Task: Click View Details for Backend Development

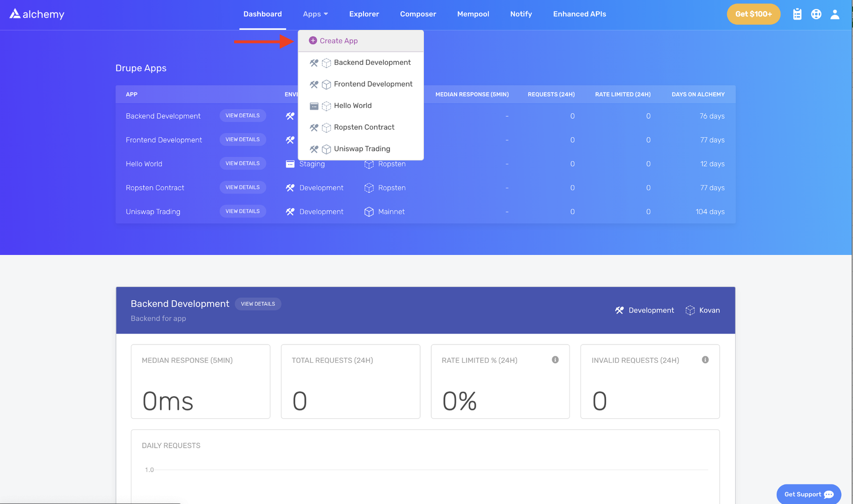Action: pos(242,115)
